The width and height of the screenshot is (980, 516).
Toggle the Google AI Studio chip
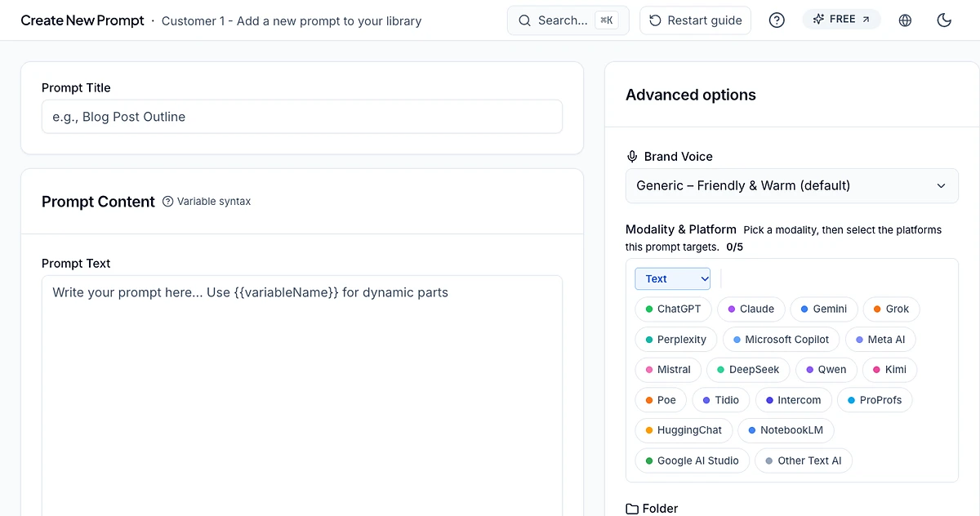[x=692, y=460]
